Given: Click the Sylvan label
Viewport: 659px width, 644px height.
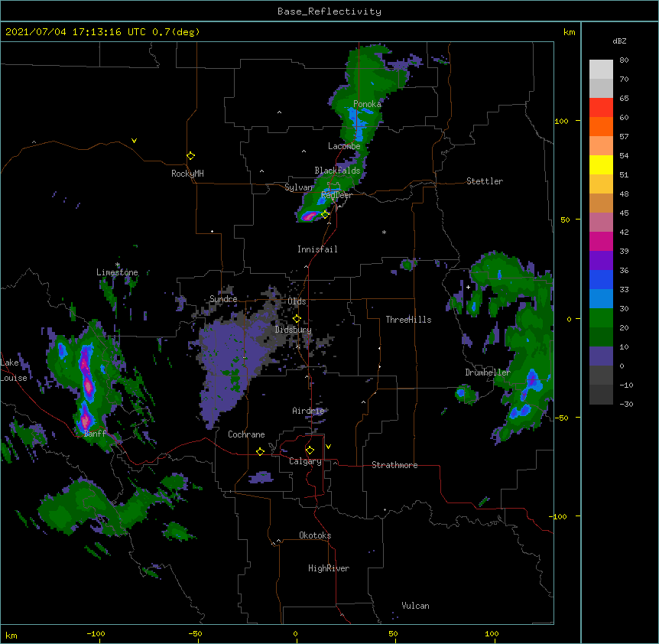Looking at the screenshot, I should click(298, 187).
